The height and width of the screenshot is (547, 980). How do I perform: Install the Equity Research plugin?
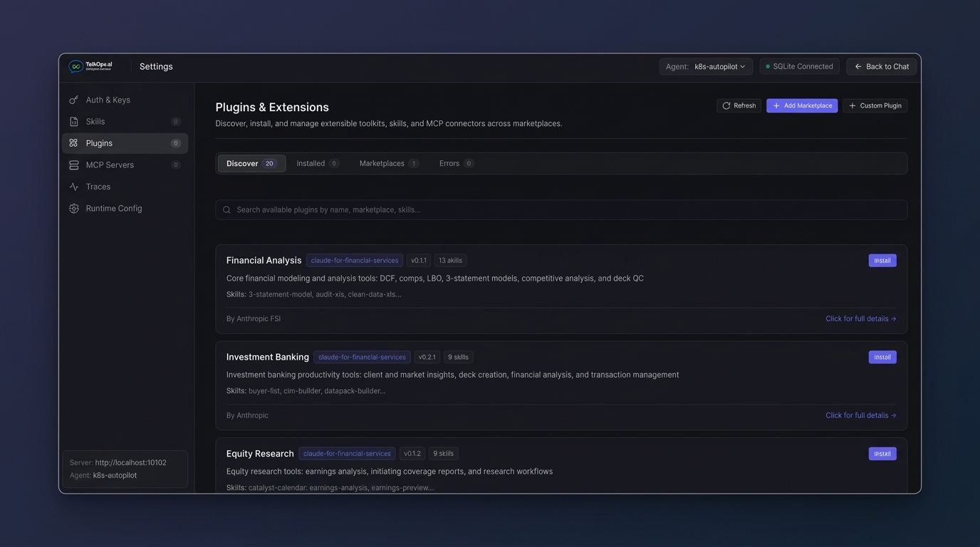(x=882, y=454)
